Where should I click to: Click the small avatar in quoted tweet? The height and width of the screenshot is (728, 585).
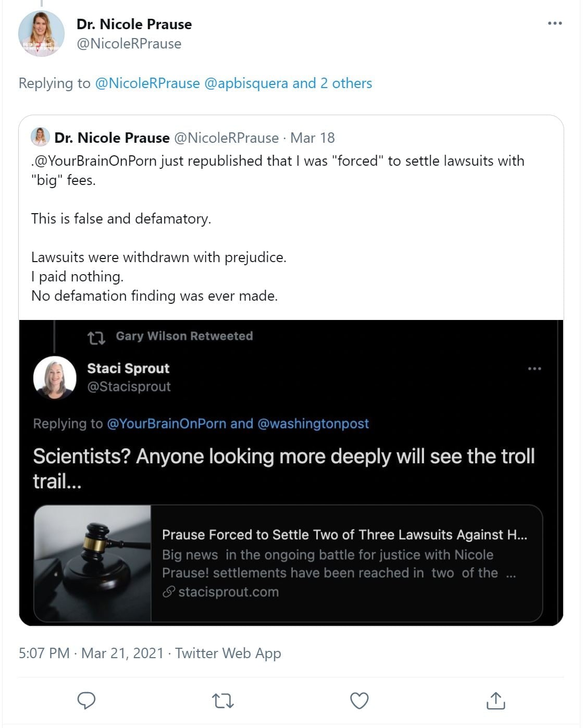tap(40, 137)
